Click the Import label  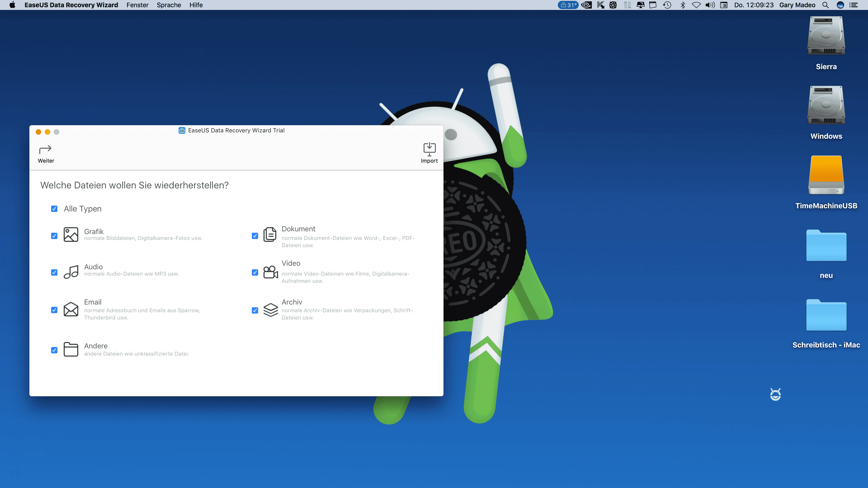coord(429,161)
